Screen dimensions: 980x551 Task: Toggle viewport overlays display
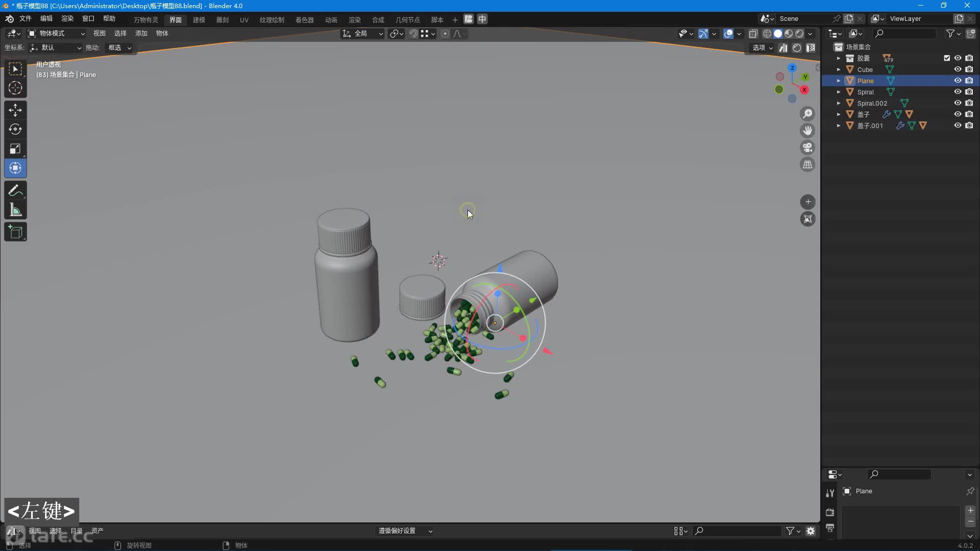click(728, 34)
